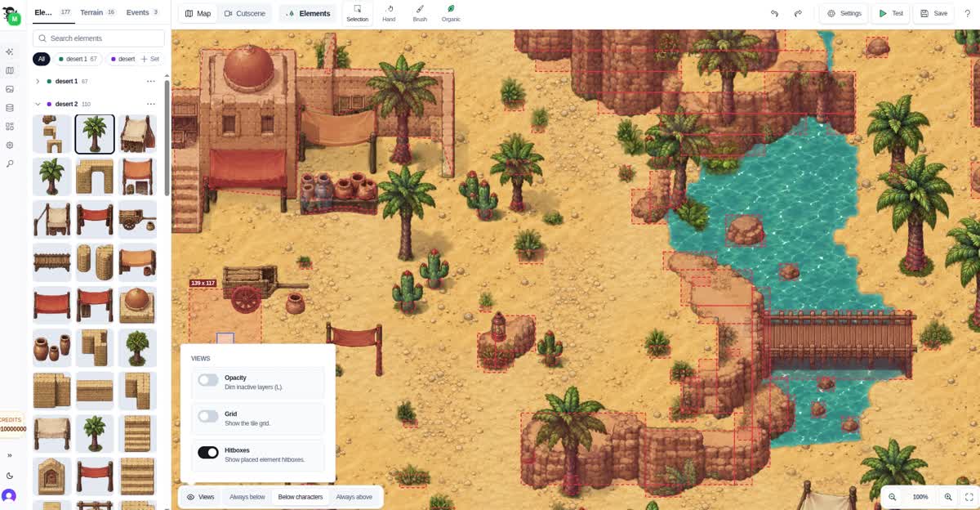Zoom out the map view
Image resolution: width=980 pixels, height=510 pixels.
[893, 497]
